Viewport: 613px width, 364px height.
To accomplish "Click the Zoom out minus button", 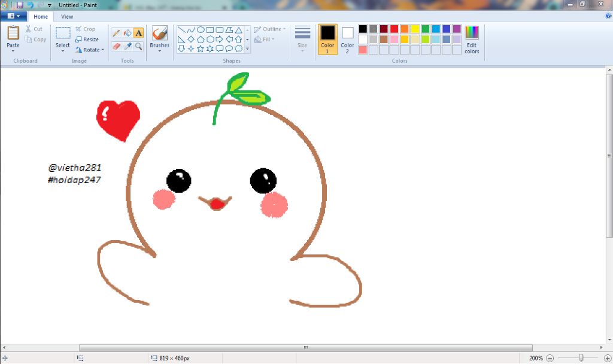I will (550, 358).
